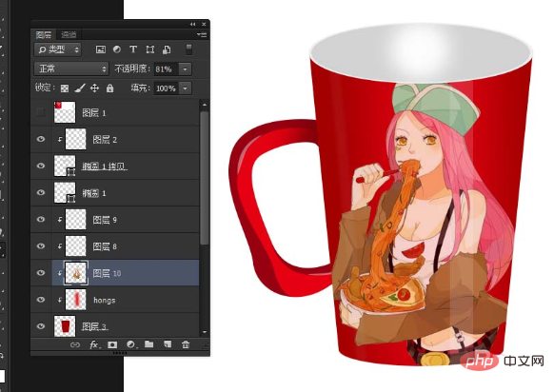Viewport: 554px width, 392px height.
Task: Select the 图层 9 layer name
Action: 105,220
